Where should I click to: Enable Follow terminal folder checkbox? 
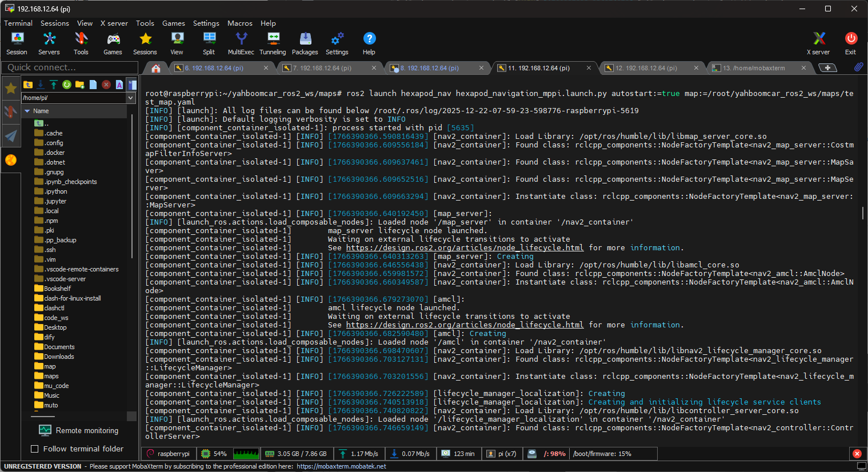click(x=34, y=449)
